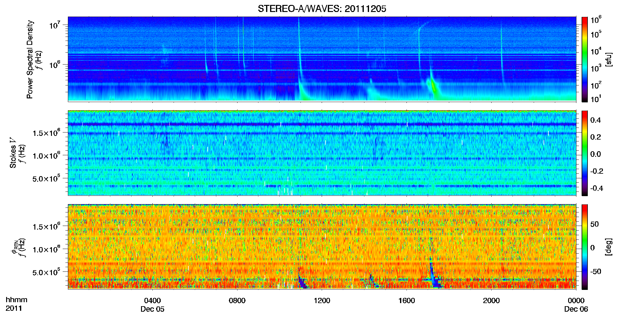Click the [deg] colorbar unit label
The height and width of the screenshot is (332, 644).
pyautogui.click(x=609, y=247)
